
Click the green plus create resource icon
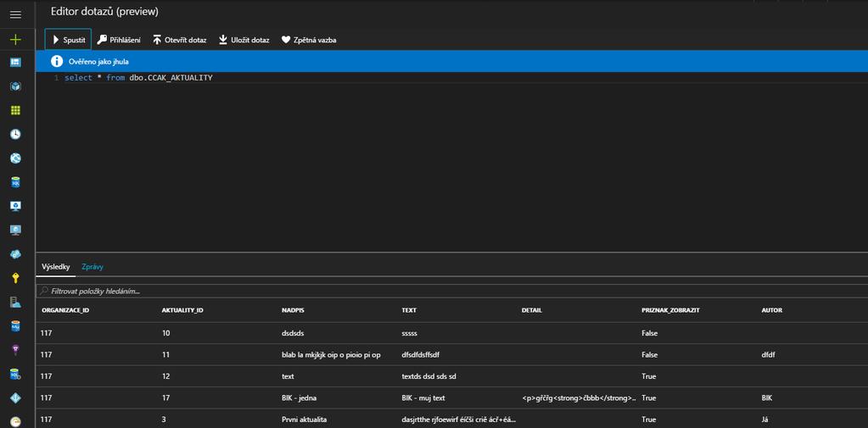tap(15, 39)
